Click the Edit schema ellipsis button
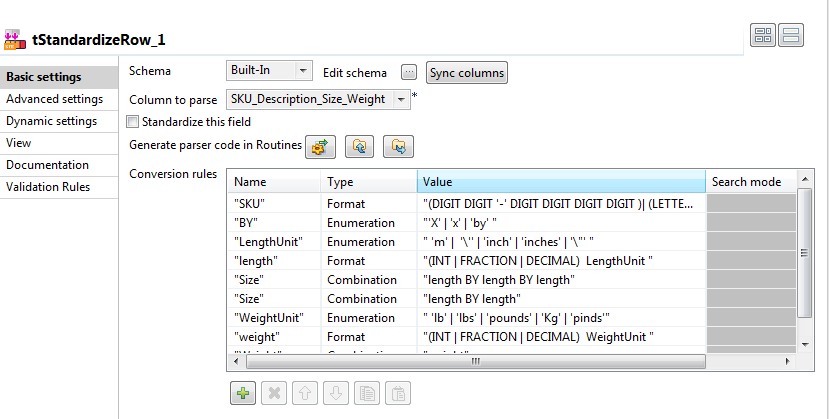This screenshot has width=829, height=419. pyautogui.click(x=408, y=72)
